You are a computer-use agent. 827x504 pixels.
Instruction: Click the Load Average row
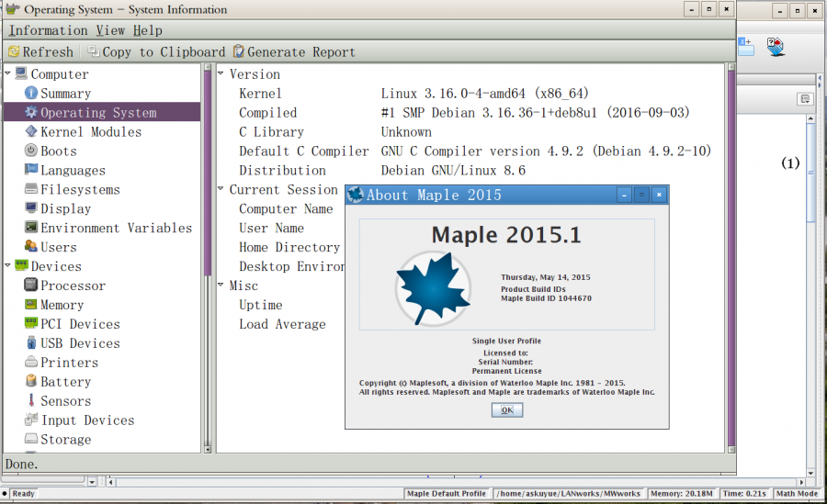click(x=282, y=324)
